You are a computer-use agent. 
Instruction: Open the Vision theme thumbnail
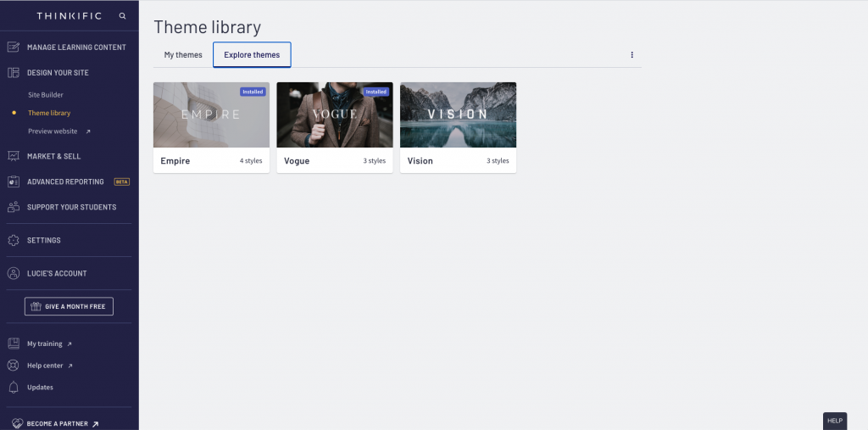(x=459, y=114)
